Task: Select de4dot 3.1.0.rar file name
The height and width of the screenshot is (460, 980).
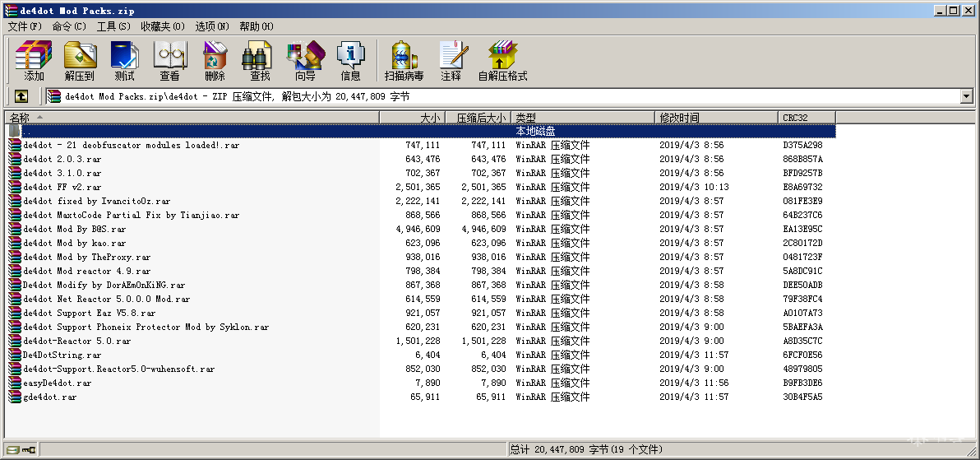Action: [x=62, y=174]
